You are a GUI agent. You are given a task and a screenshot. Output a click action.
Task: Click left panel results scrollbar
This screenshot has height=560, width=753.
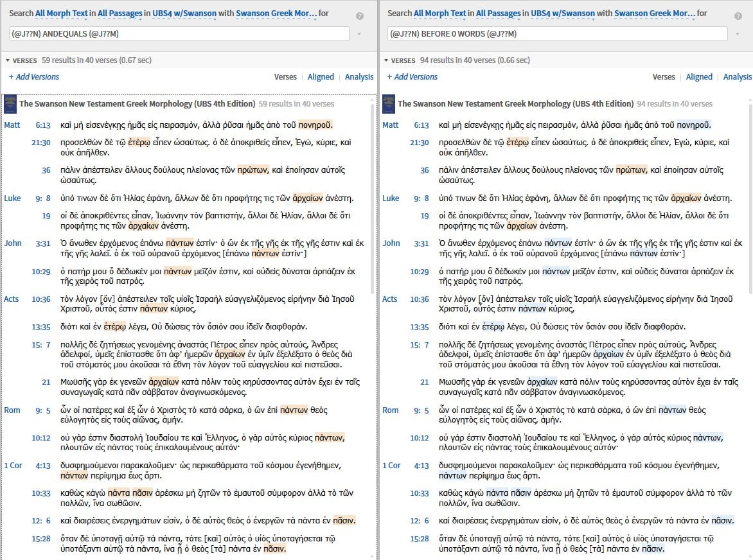[373, 198]
